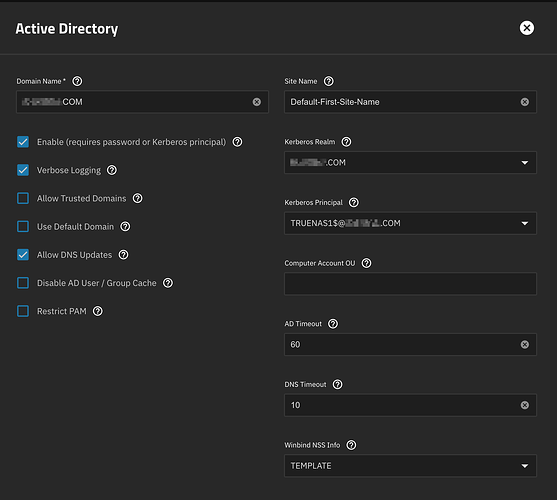Open the Kerberos Principal dropdown
Screen dimensions: 557x500
pyautogui.click(x=410, y=223)
